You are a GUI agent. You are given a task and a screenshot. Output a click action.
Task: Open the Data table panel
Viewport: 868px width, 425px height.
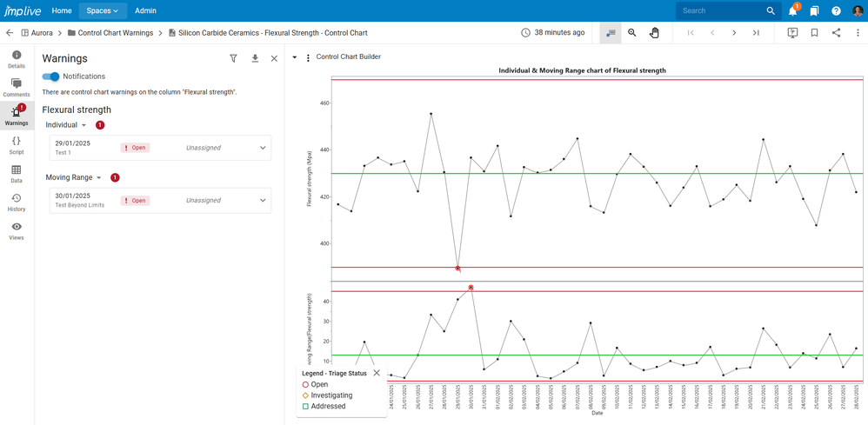tap(17, 174)
